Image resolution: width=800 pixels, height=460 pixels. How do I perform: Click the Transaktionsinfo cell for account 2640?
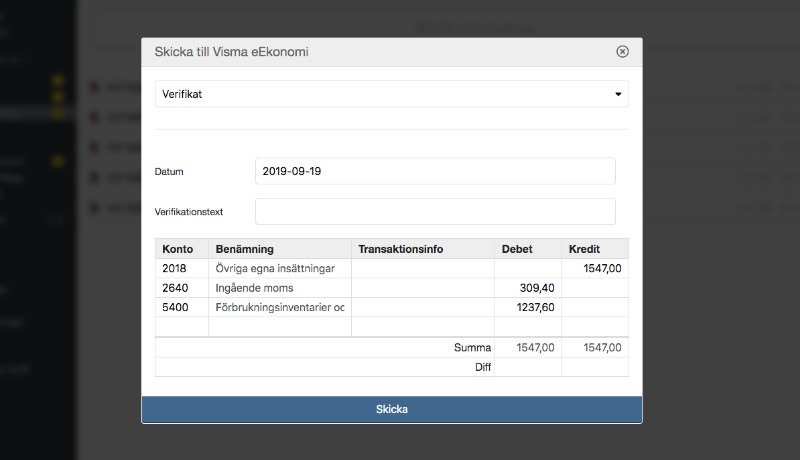pyautogui.click(x=422, y=288)
